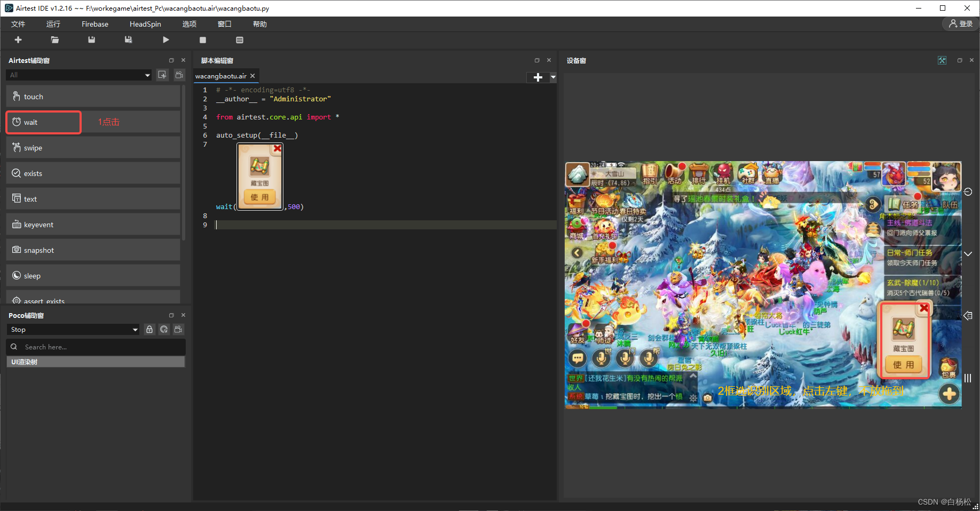Close the Airtest辅助窗 panel
980x511 pixels.
[x=183, y=60]
